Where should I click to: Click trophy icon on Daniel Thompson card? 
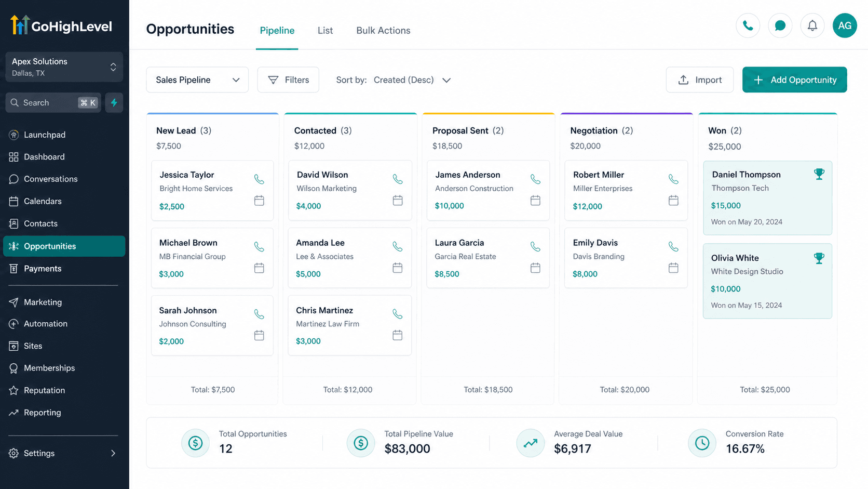pos(819,174)
